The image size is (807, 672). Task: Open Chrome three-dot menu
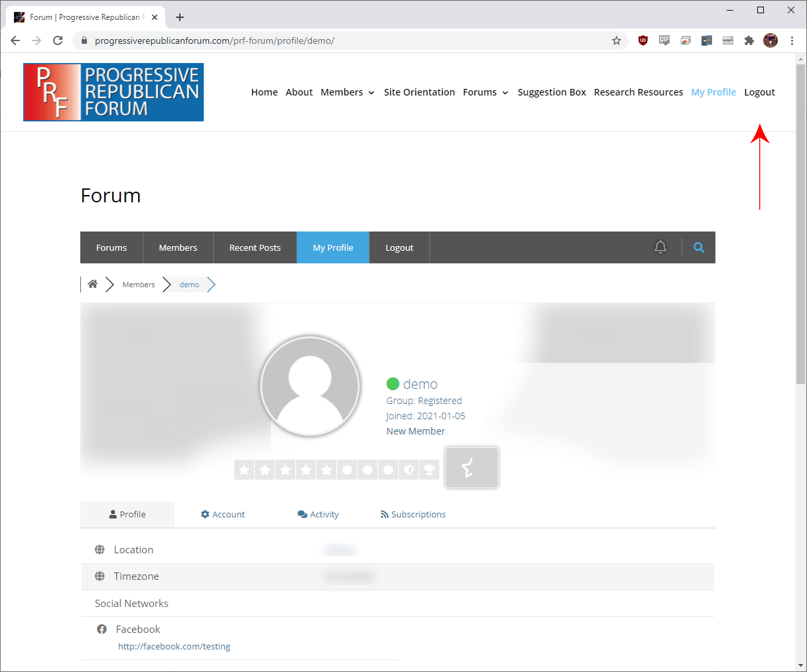coord(792,40)
